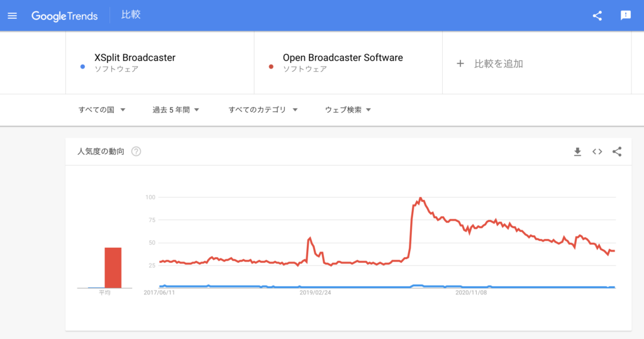Open the 過去 5 年間 time range dropdown
The image size is (644, 339).
point(176,109)
